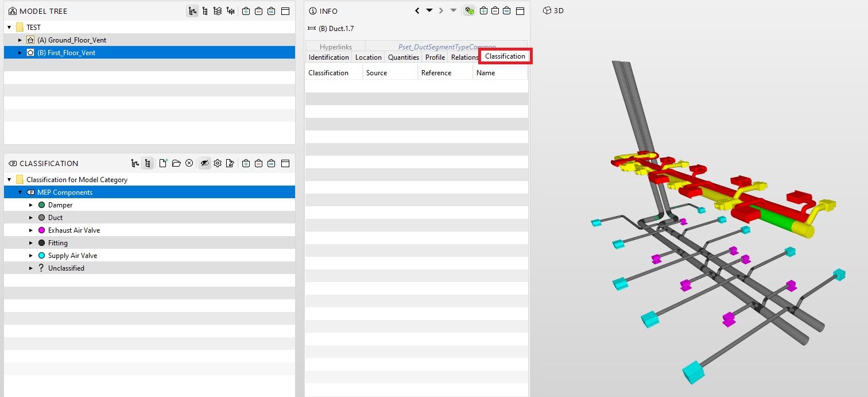
Task: Go back to previous Info item
Action: pyautogui.click(x=417, y=11)
